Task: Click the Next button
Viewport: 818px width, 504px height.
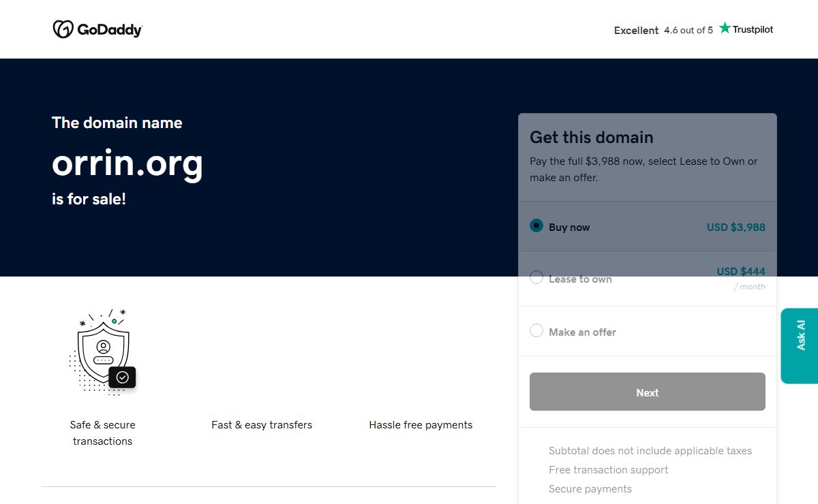Action: [648, 392]
